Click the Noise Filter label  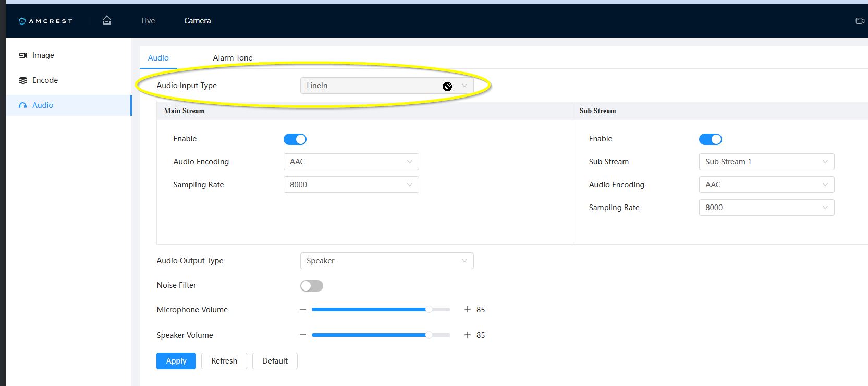(177, 285)
